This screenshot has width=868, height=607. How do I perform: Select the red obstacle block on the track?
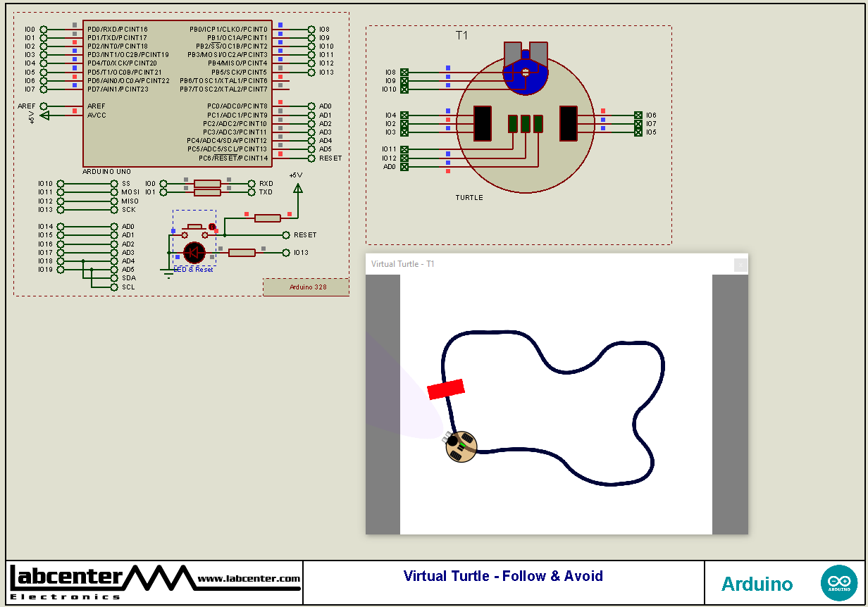tap(446, 389)
